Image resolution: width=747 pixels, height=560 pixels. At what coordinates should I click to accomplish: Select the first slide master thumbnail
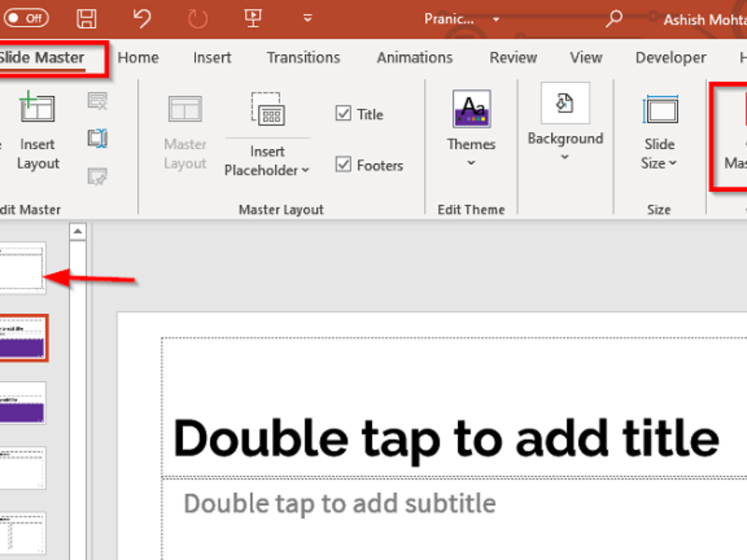[22, 268]
